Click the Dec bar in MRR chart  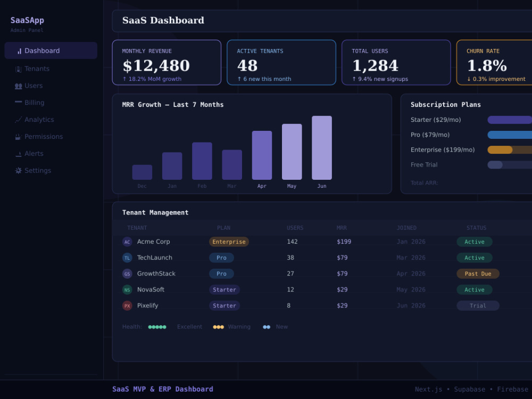[x=142, y=172]
